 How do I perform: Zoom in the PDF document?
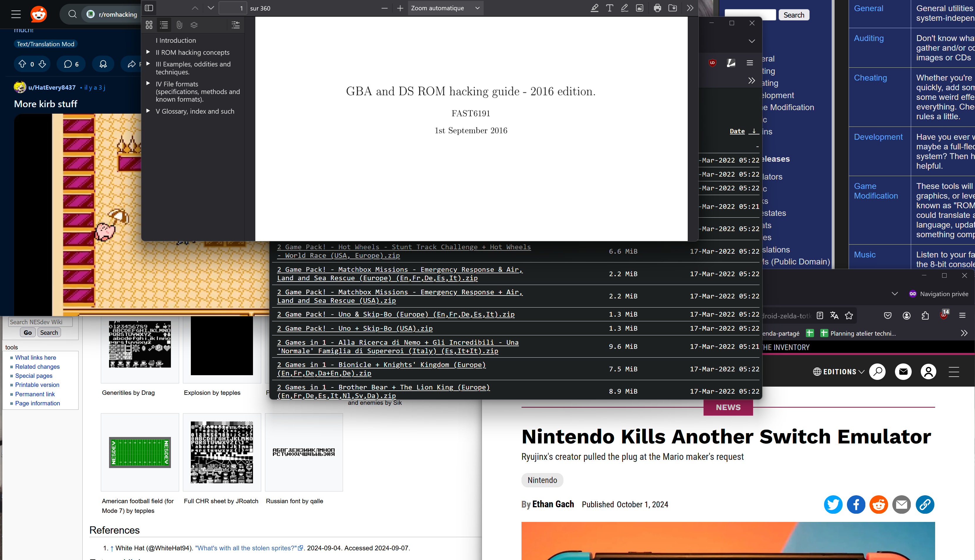point(400,8)
